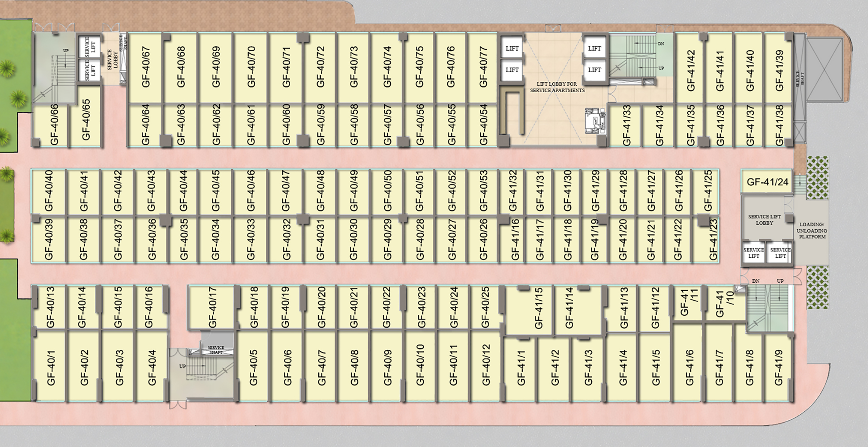Click unit GF-41/11 small shop

688,303
